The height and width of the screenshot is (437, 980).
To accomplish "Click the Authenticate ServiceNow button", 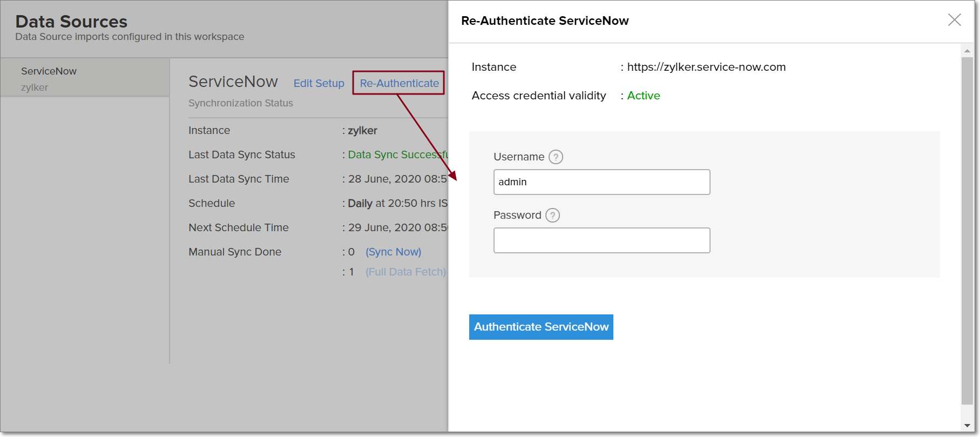I will (541, 327).
